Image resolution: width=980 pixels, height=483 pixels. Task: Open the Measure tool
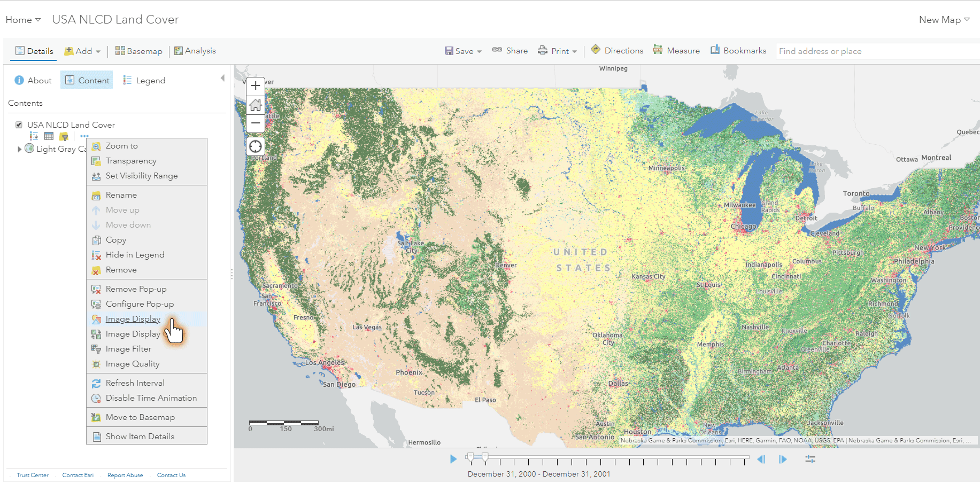676,50
